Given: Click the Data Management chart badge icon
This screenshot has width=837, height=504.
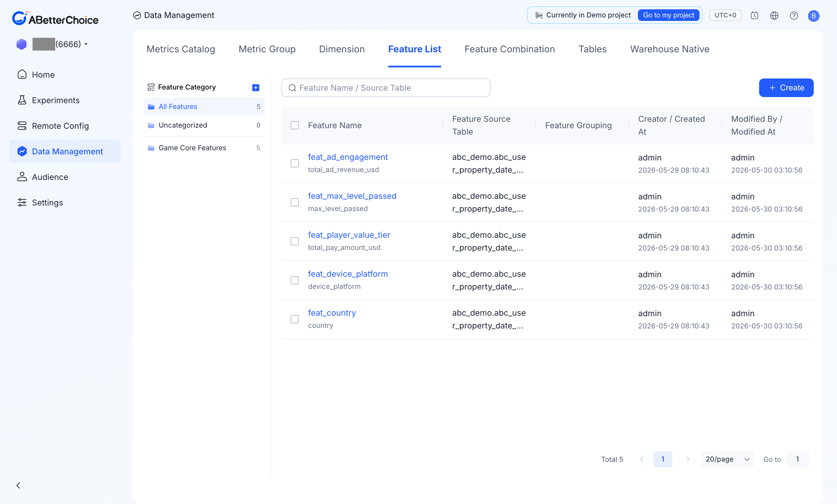Looking at the screenshot, I should coord(22,151).
